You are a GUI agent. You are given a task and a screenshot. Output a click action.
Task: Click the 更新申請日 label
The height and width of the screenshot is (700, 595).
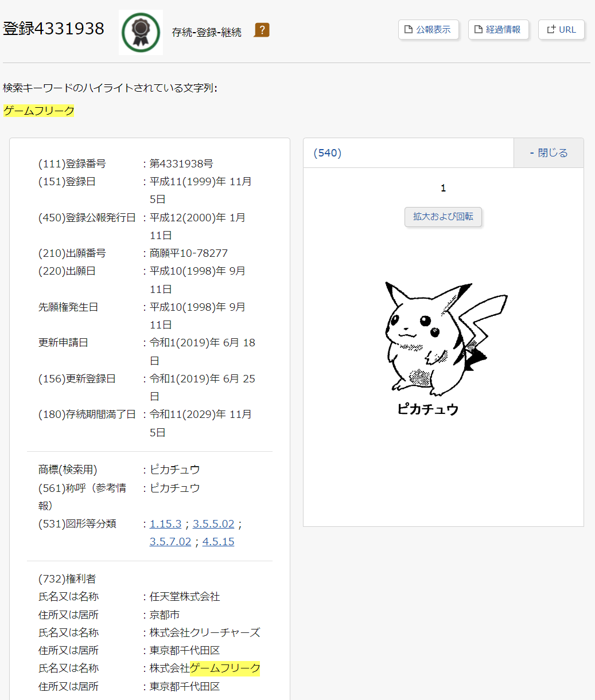(63, 342)
